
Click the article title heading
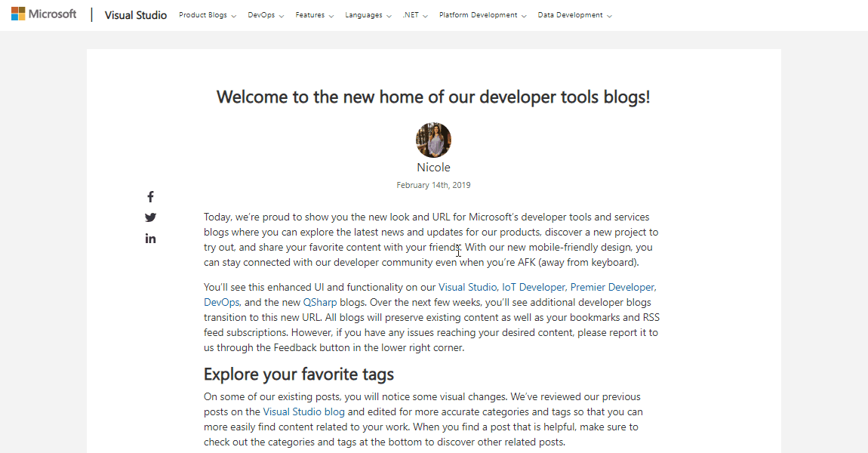tap(433, 97)
